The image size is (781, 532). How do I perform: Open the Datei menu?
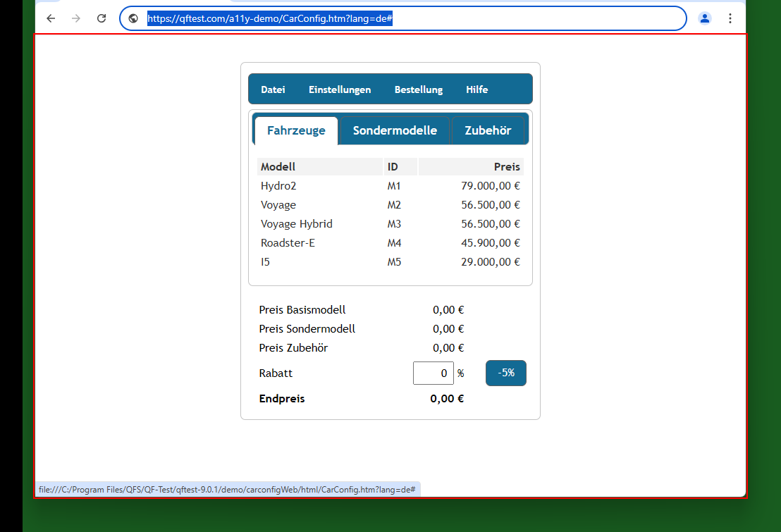(x=273, y=89)
